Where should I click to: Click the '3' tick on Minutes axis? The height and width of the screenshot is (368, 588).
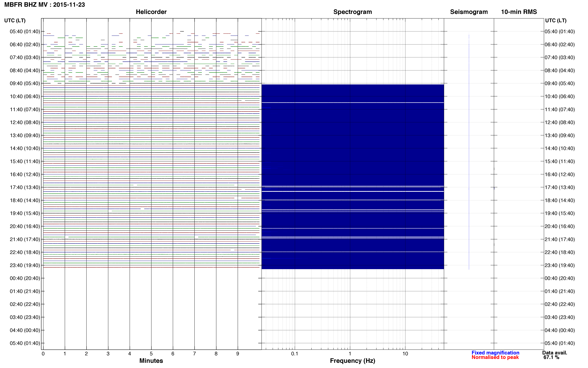[108, 354]
